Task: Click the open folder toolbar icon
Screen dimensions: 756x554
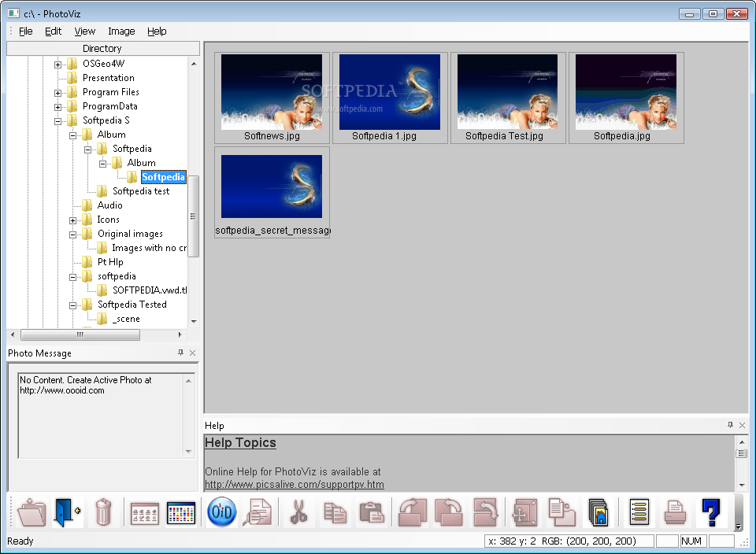Action: [31, 512]
